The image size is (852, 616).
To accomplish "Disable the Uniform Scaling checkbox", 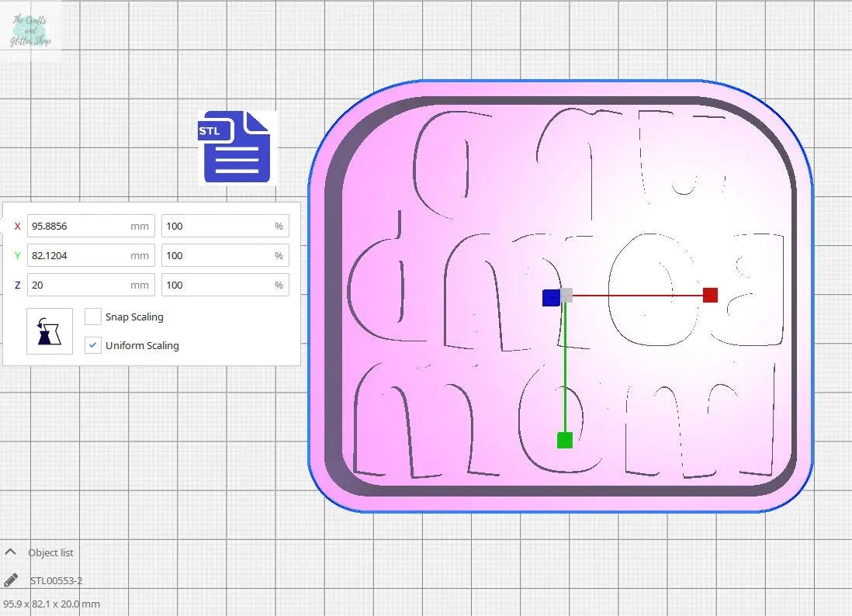I will click(x=93, y=345).
